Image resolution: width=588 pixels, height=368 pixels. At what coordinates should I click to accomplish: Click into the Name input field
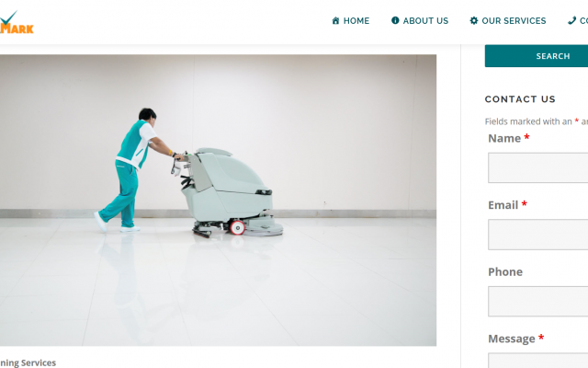537,167
